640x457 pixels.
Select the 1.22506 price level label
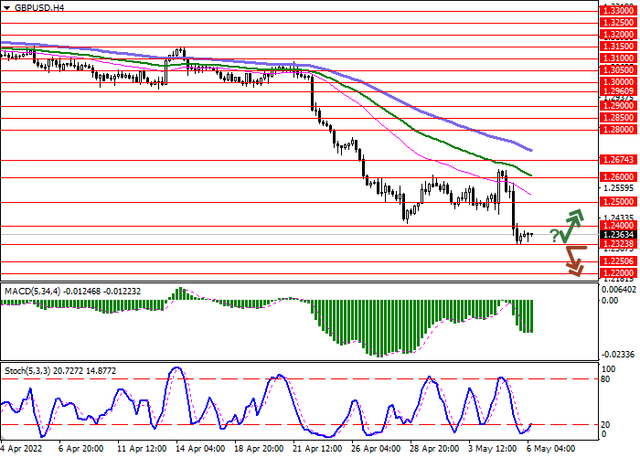tap(618, 261)
